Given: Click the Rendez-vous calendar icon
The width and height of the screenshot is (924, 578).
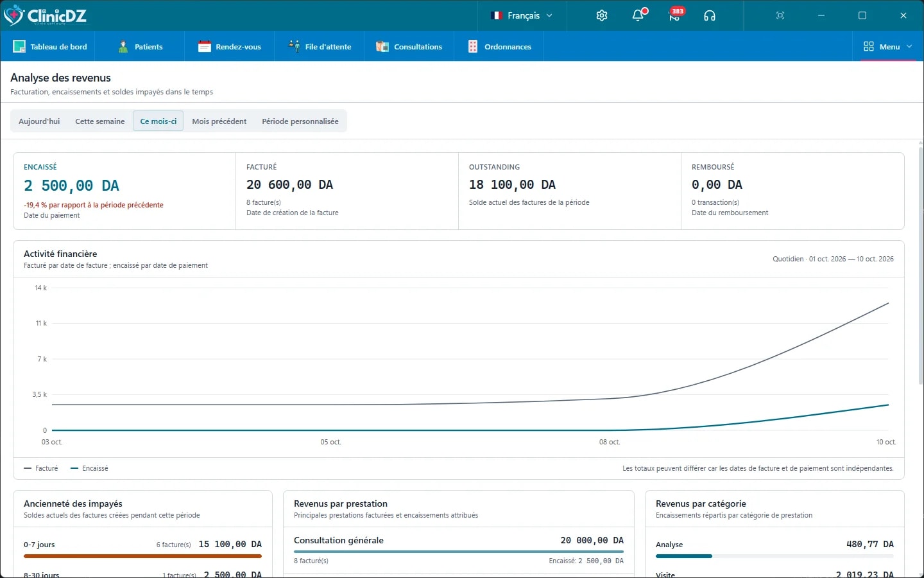Looking at the screenshot, I should point(205,46).
